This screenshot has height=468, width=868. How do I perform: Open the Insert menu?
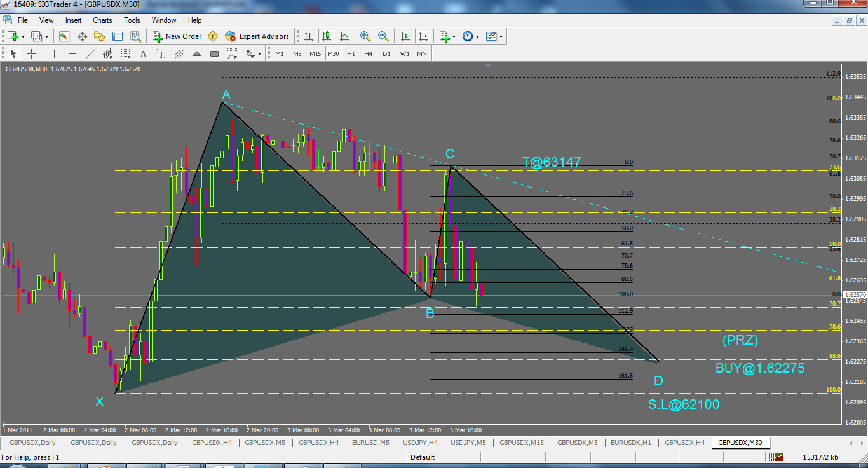point(74,20)
